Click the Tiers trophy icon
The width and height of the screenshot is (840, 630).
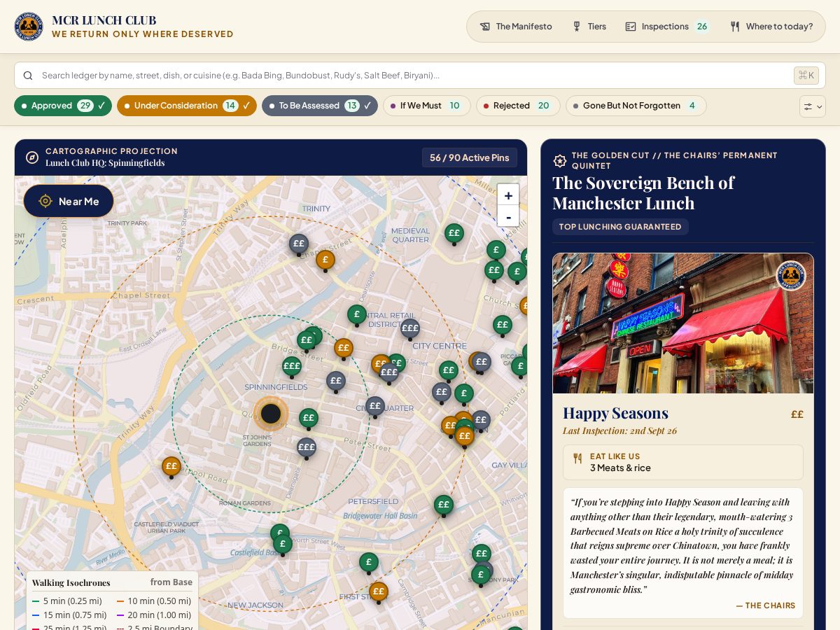[576, 27]
